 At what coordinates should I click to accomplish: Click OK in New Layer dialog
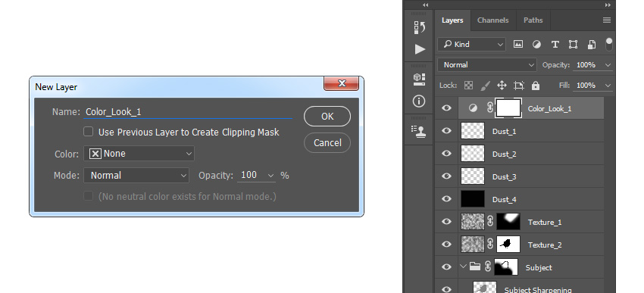click(x=327, y=117)
